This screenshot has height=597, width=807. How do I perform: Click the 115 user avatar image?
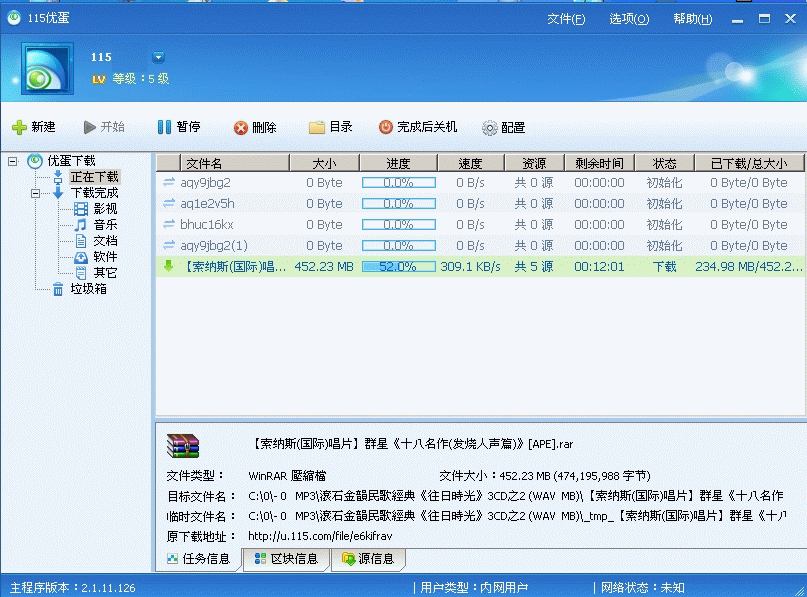click(x=47, y=68)
